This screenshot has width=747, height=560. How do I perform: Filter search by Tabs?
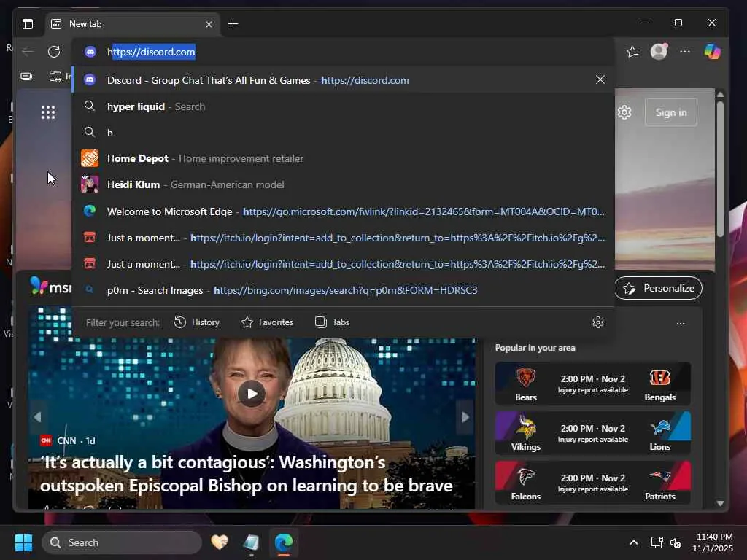pyautogui.click(x=333, y=322)
